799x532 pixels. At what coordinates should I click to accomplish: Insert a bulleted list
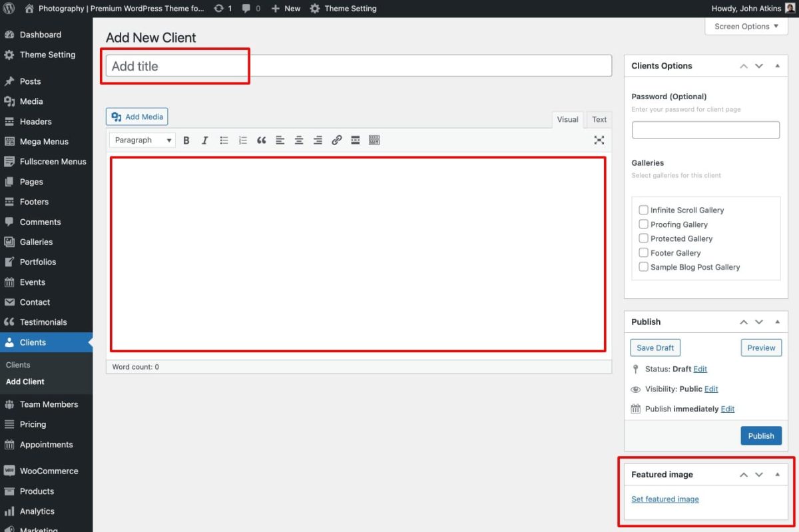pos(224,140)
